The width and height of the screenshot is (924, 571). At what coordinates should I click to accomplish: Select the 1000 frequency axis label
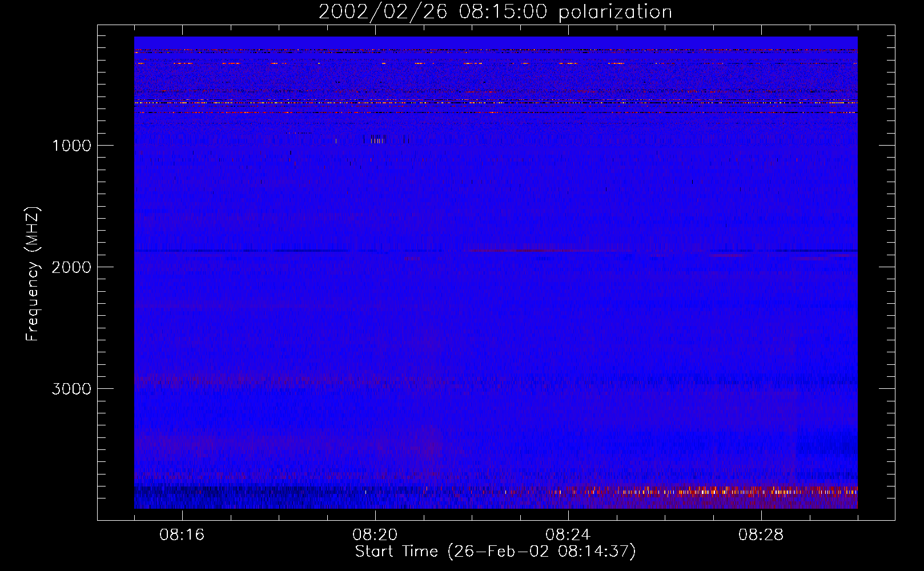pos(71,146)
